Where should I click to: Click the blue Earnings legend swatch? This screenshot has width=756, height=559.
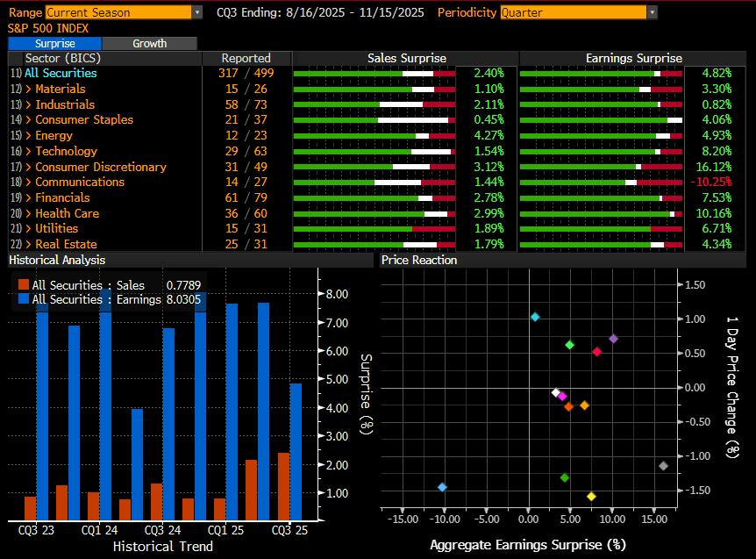24,299
